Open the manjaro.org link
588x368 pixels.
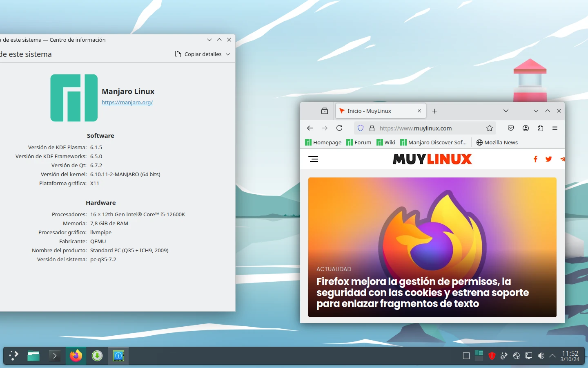pyautogui.click(x=127, y=102)
